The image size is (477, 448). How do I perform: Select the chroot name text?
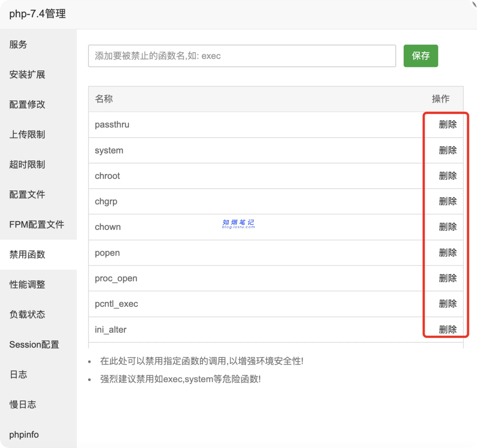(x=107, y=176)
